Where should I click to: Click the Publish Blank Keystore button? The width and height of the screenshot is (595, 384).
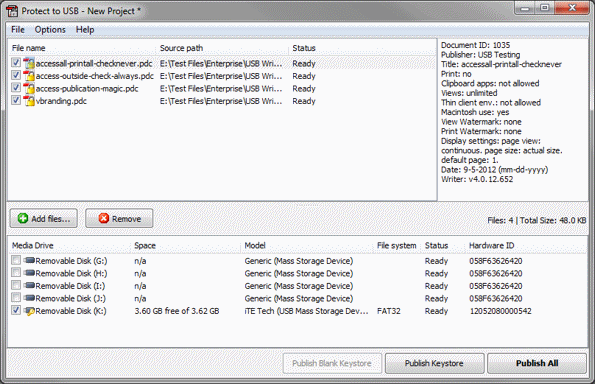332,363
